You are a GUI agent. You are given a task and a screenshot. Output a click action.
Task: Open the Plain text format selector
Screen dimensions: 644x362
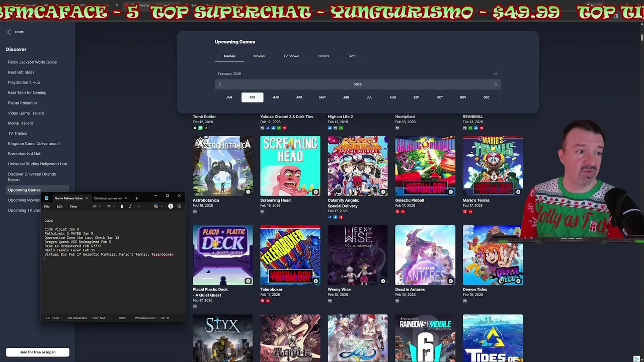tap(99, 318)
